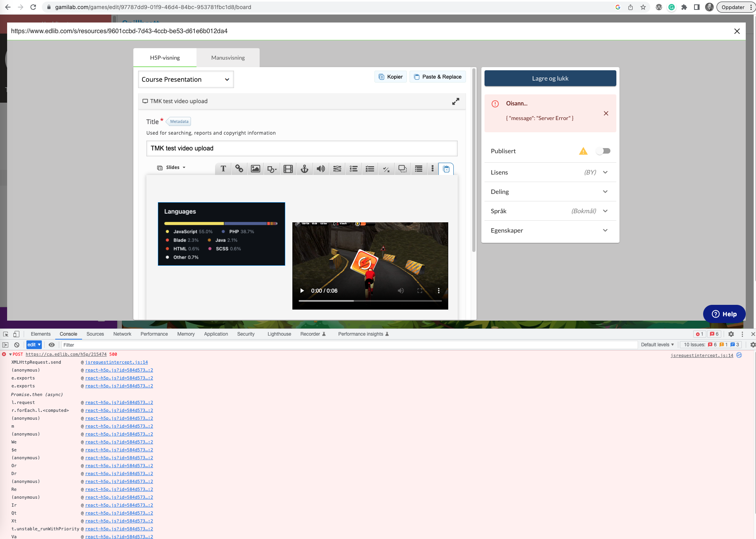Open the Default levels dropdown in DevTools
756x539 pixels.
tap(657, 344)
